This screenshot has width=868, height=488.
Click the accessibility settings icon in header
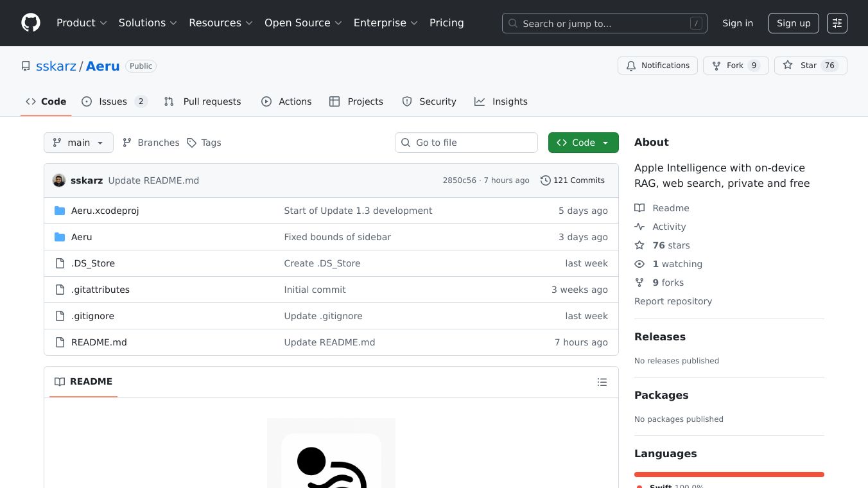pos(837,23)
